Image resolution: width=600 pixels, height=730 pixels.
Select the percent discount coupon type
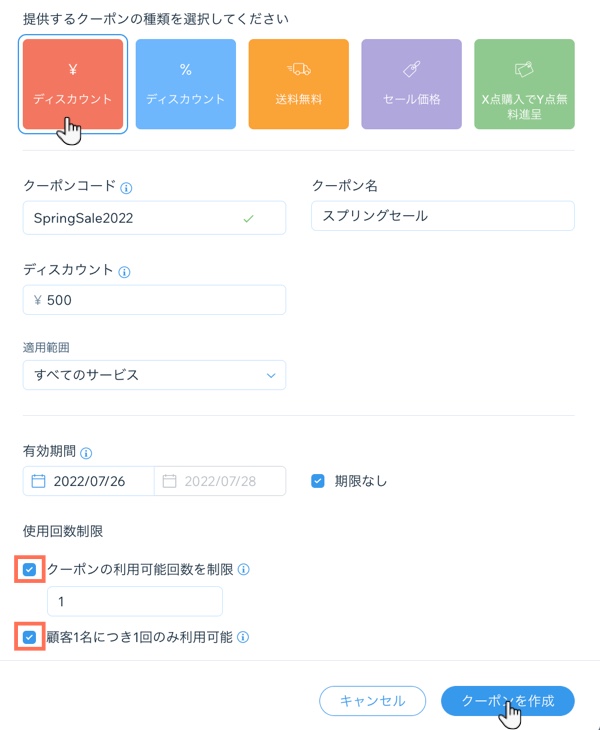pos(185,85)
